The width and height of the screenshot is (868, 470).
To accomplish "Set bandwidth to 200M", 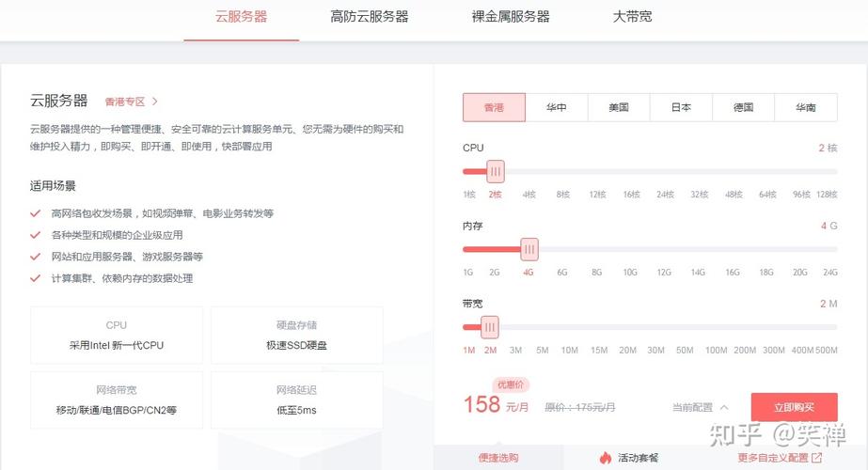I will pyautogui.click(x=745, y=351).
